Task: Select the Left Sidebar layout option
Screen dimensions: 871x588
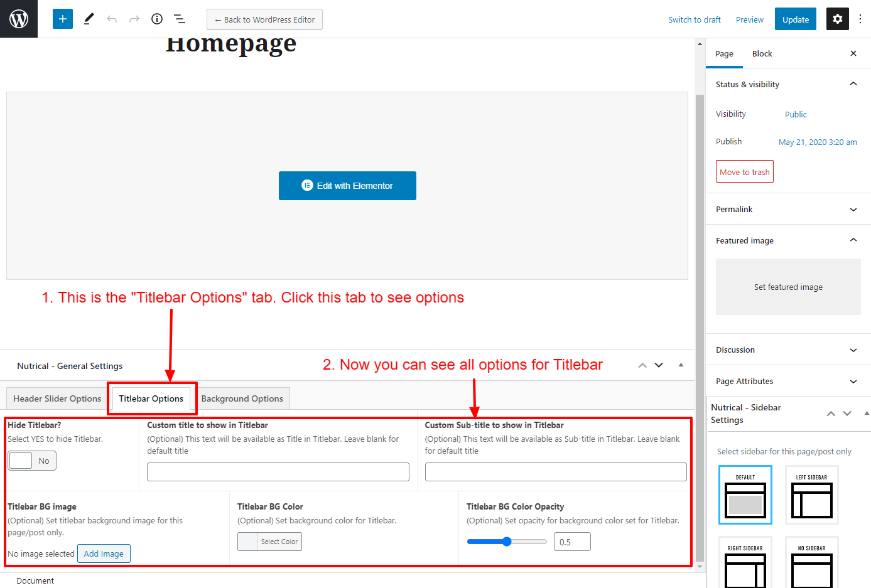Action: (811, 495)
